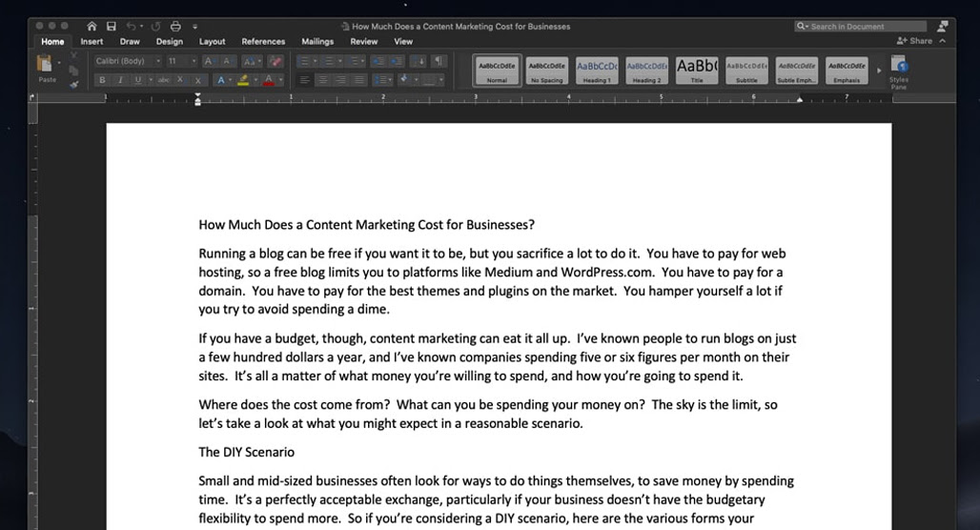Viewport: 980px width, 530px height.
Task: Start a bulleted list
Action: (x=304, y=61)
